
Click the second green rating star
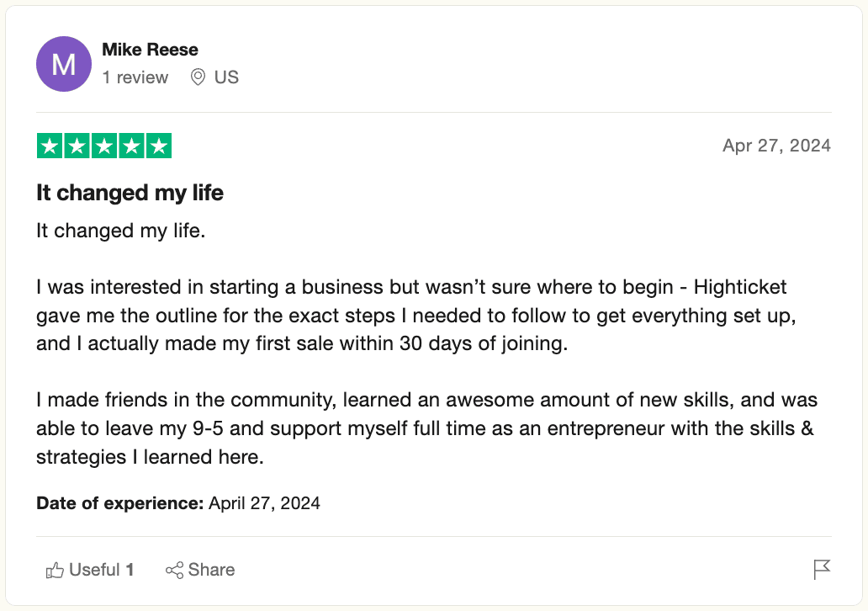77,146
